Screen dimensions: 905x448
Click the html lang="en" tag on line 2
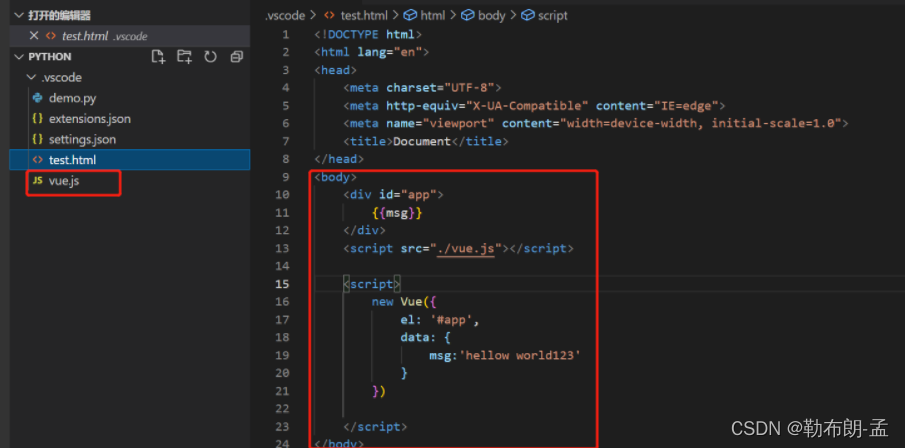(372, 53)
